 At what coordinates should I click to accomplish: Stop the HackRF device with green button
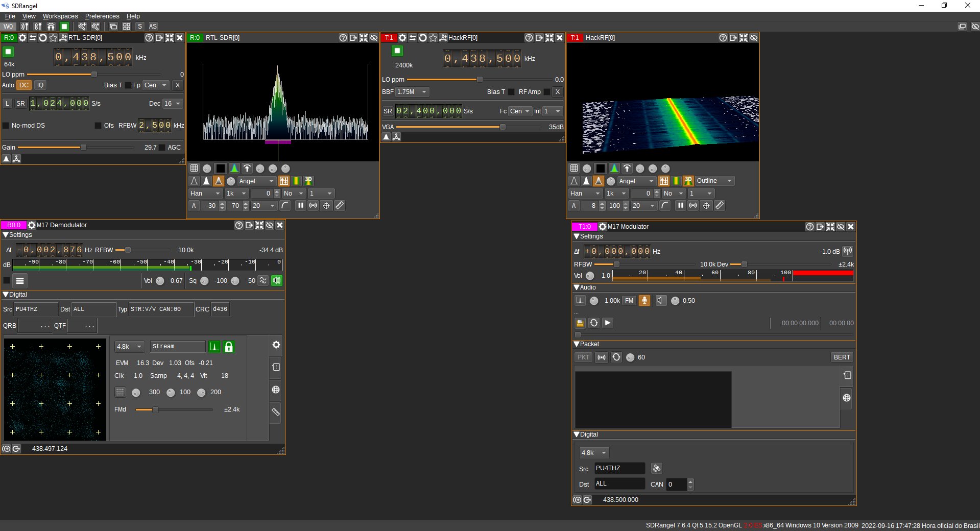(397, 51)
